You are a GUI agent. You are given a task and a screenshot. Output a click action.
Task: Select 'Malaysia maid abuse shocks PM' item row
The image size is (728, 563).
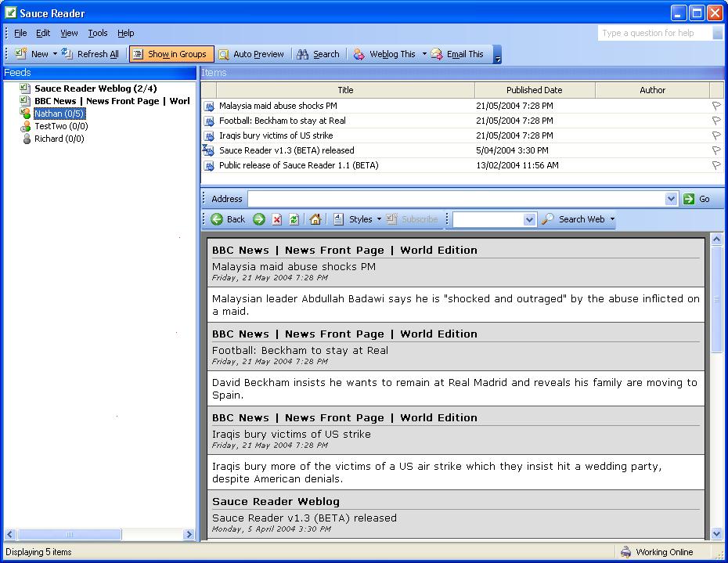coord(462,106)
